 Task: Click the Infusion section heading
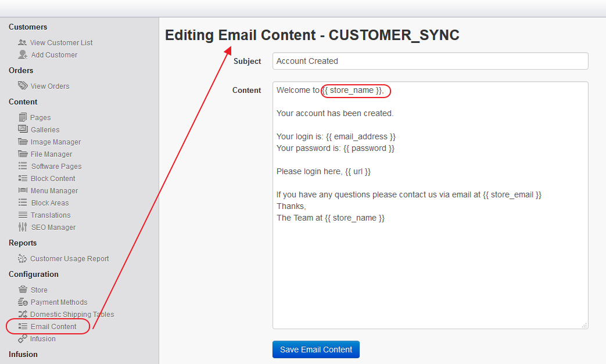click(x=23, y=354)
